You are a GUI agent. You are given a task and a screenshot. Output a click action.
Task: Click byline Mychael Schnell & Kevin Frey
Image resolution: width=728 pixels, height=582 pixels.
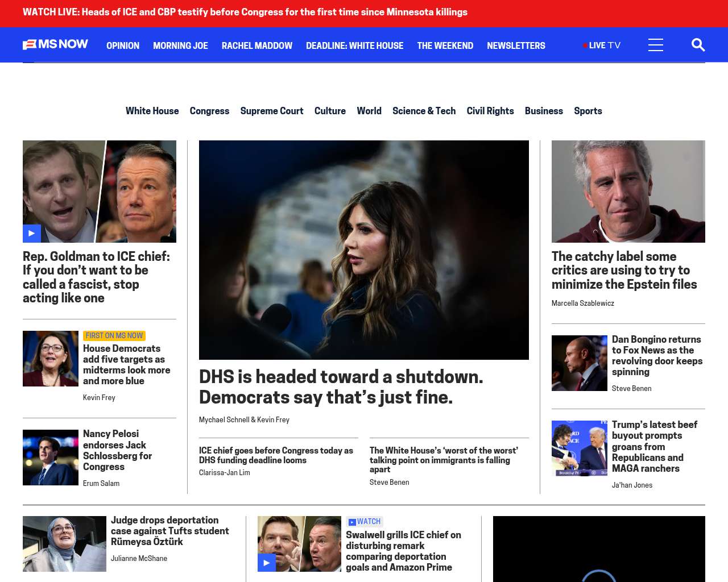[x=244, y=420]
